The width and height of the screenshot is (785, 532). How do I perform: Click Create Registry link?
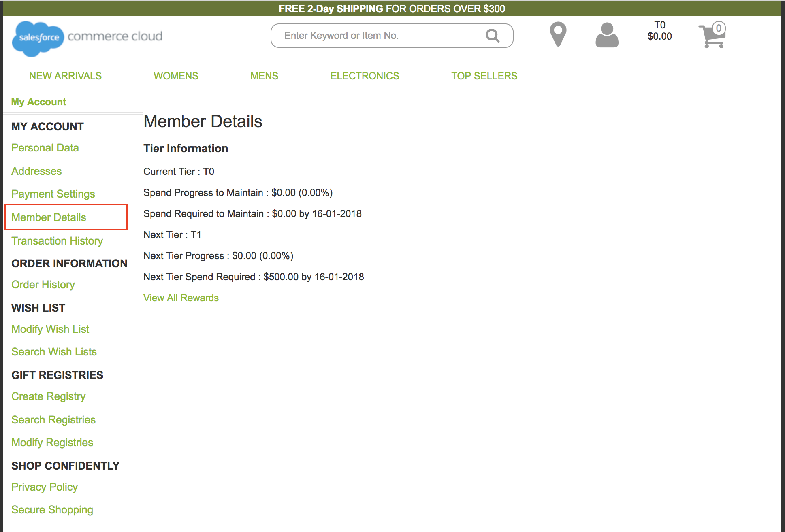click(x=48, y=396)
